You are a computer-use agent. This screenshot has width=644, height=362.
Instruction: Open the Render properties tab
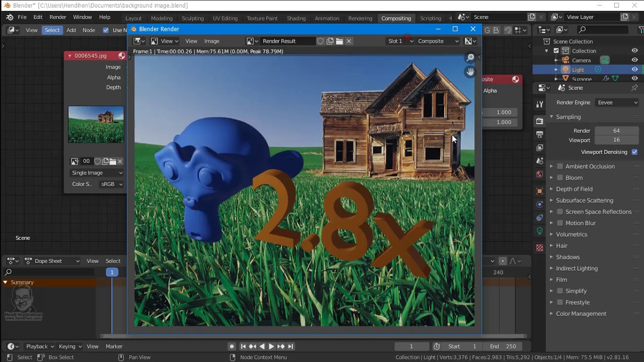pyautogui.click(x=539, y=121)
